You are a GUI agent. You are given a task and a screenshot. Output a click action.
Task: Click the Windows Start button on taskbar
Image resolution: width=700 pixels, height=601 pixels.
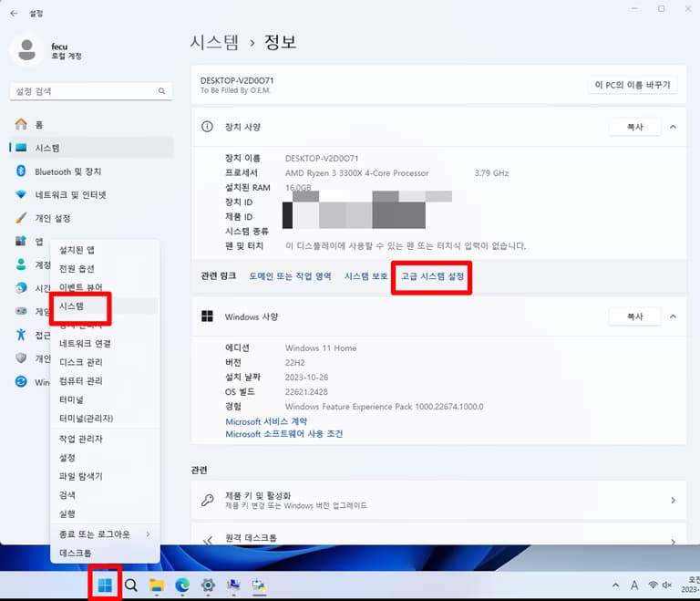coord(105,585)
